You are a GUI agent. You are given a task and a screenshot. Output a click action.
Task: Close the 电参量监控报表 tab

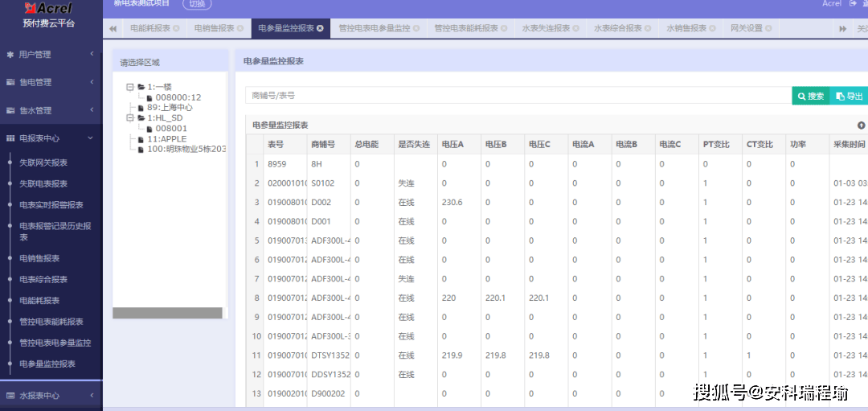click(x=321, y=28)
